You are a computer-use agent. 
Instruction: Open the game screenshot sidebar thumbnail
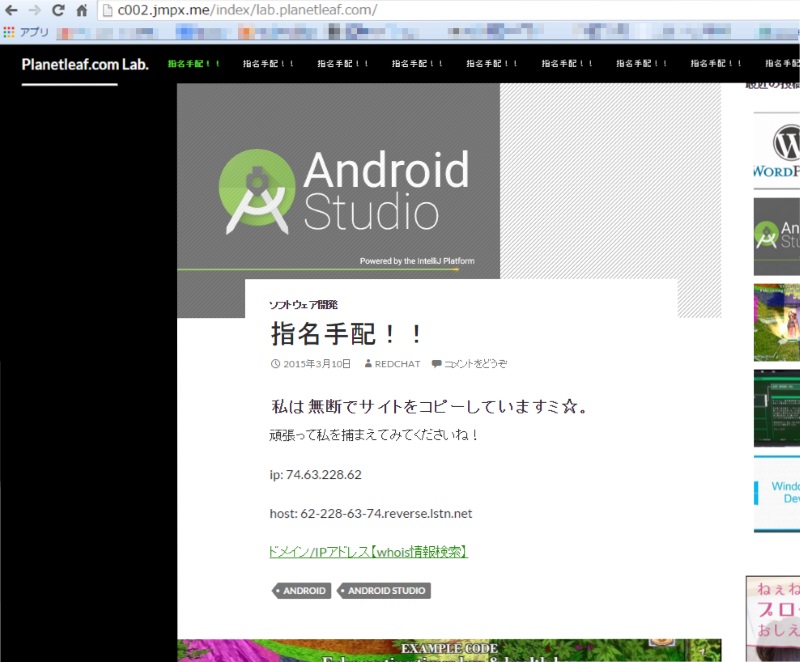tap(777, 322)
